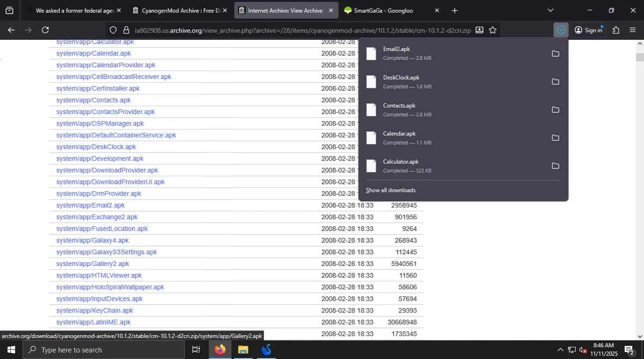
Task: Open the network status tray icon
Action: (571, 350)
